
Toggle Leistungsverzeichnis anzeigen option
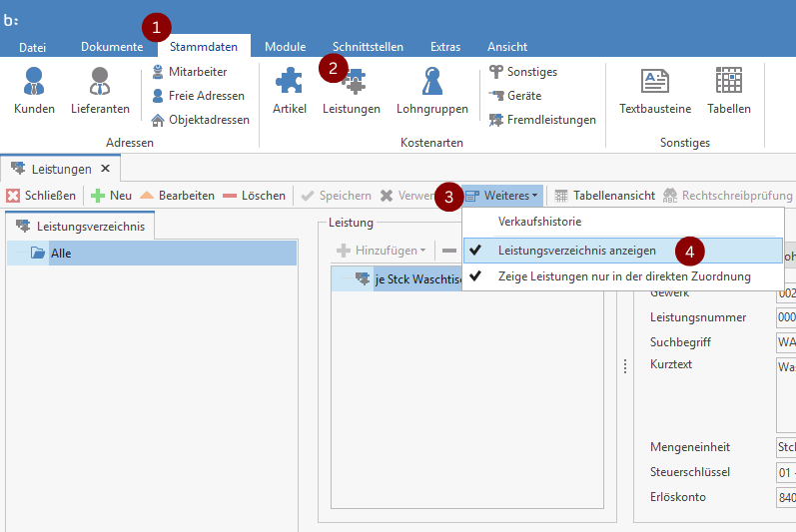coord(576,251)
